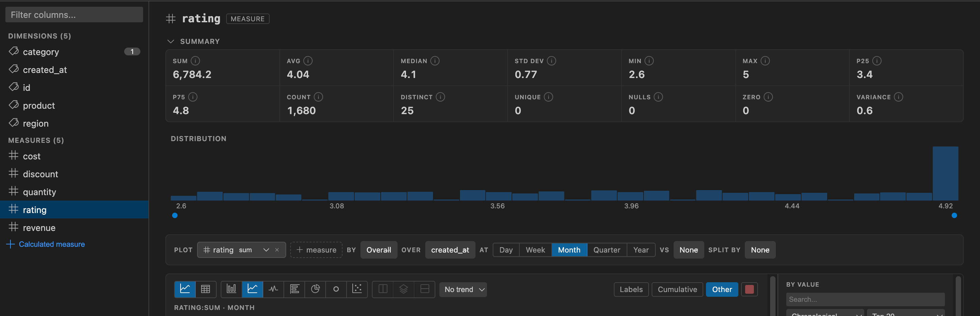Switch to table view mode
This screenshot has height=316, width=980.
206,289
